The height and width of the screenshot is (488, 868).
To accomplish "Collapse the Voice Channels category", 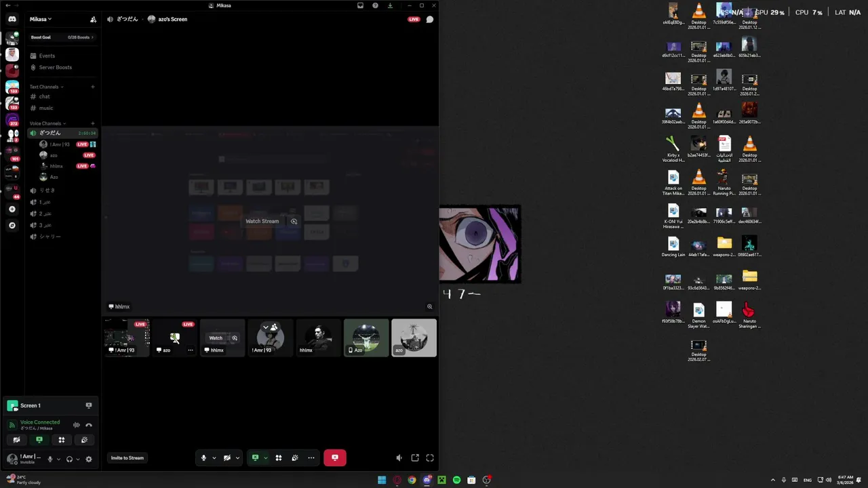I will coord(47,123).
